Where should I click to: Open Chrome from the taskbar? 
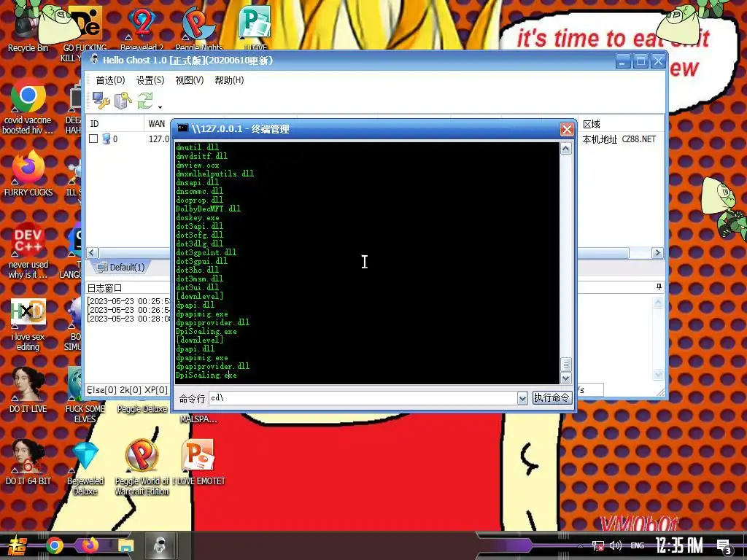click(55, 545)
